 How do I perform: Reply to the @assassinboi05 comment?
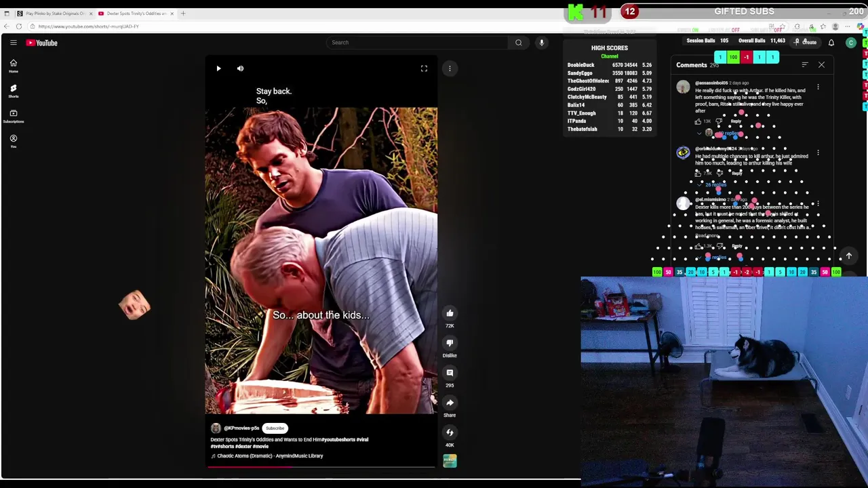click(736, 121)
